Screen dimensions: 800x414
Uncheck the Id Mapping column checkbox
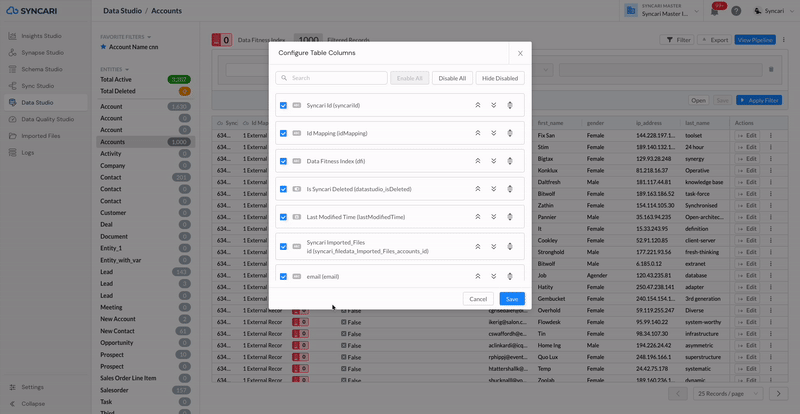point(283,133)
